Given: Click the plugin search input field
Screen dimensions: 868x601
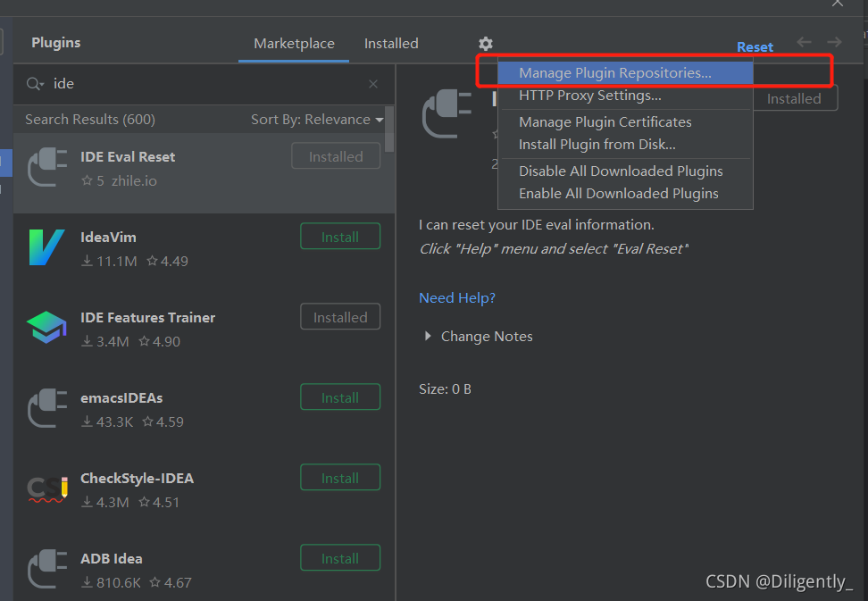Looking at the screenshot, I should [204, 84].
